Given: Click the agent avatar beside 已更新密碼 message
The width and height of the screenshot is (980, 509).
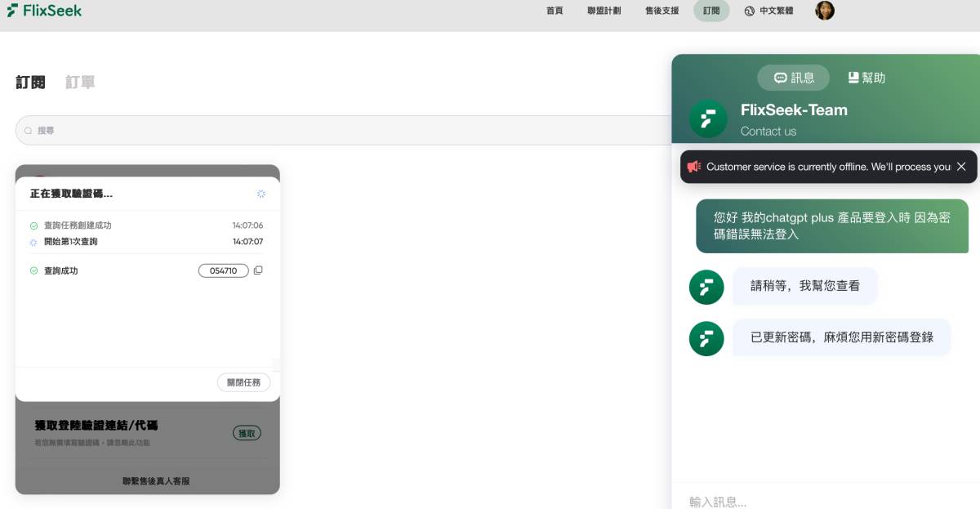Looking at the screenshot, I should point(706,339).
